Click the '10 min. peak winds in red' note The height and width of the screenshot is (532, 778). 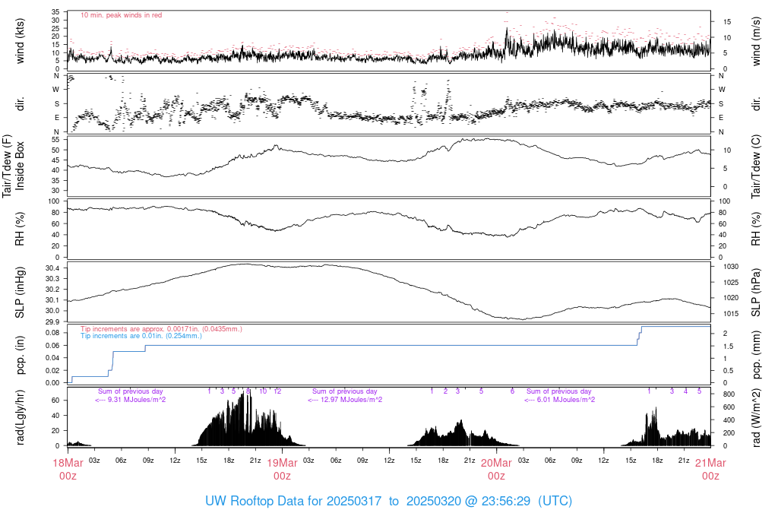click(121, 15)
